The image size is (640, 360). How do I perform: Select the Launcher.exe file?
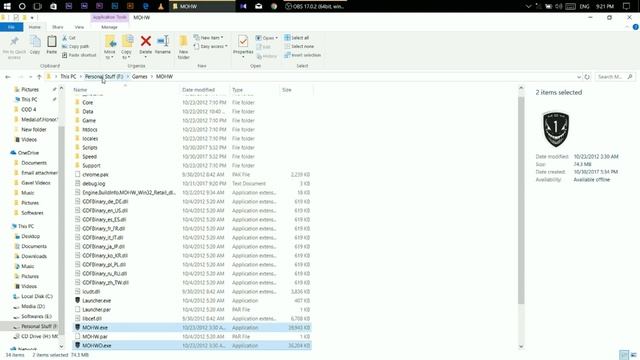point(192,300)
